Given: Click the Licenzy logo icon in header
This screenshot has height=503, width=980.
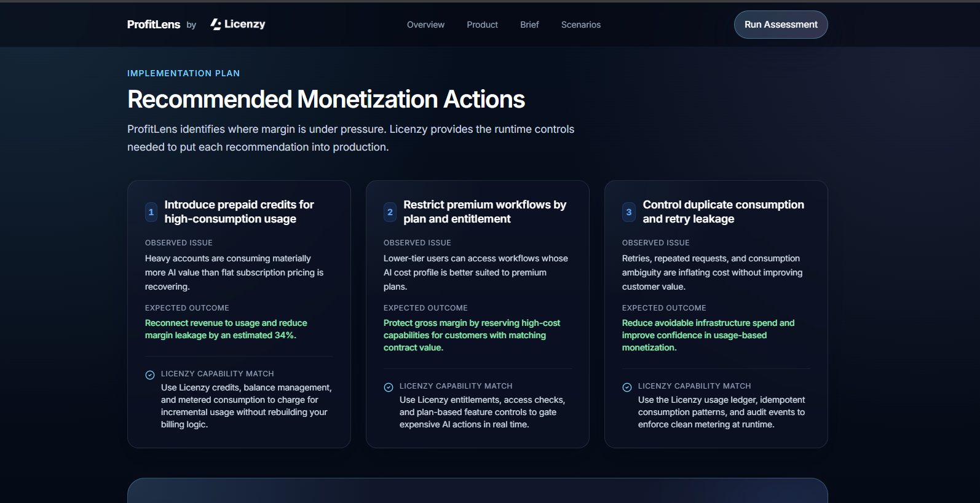Looking at the screenshot, I should point(216,24).
